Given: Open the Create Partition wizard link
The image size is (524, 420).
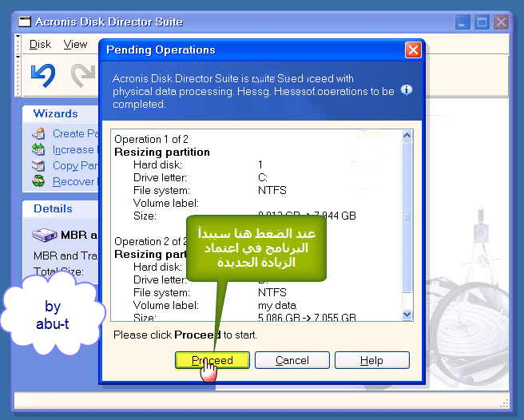Looking at the screenshot, I should 76,133.
